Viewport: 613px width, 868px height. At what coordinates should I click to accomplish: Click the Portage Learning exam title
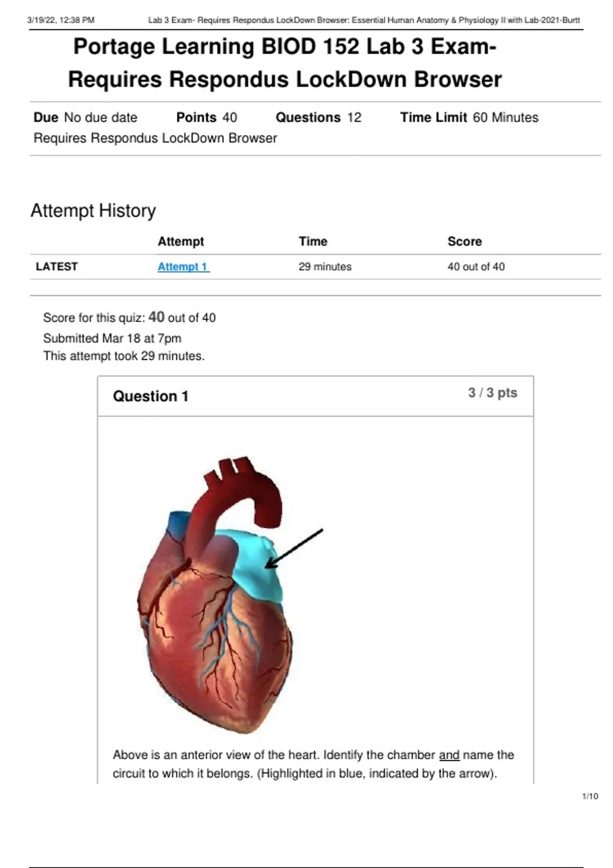pos(285,63)
